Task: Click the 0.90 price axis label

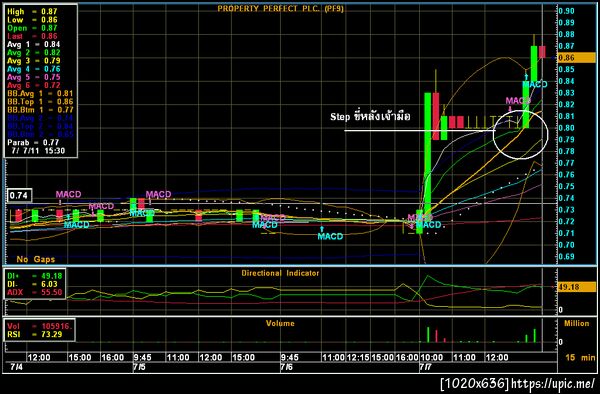Action: [566, 11]
